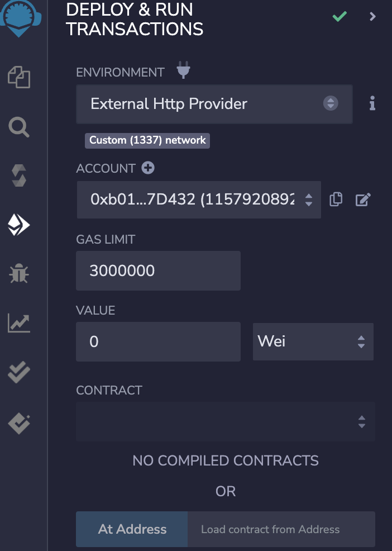Collapse the panel using the right chevron

[373, 17]
